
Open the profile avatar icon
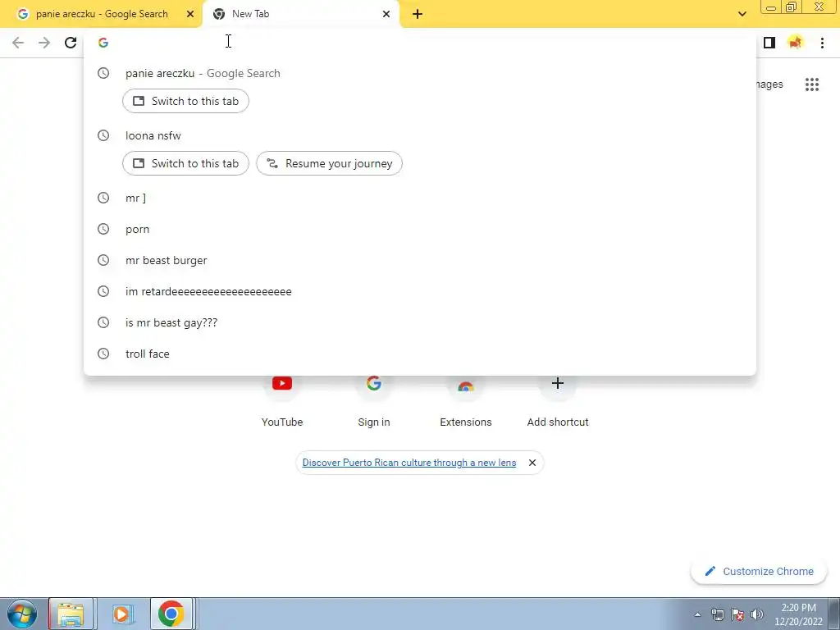(796, 43)
